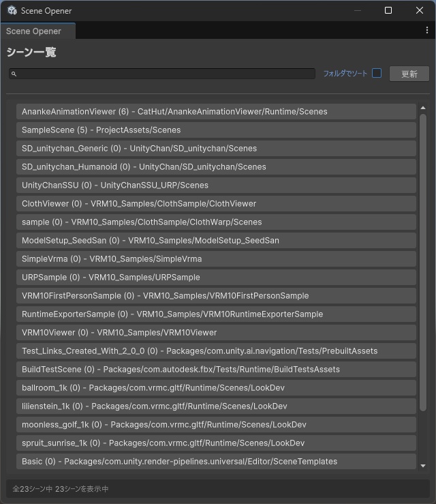Click the scrollbar up arrow

pos(423,108)
